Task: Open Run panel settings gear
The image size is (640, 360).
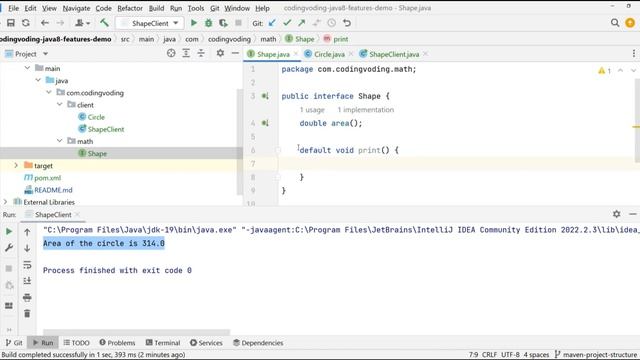Action: [x=616, y=214]
